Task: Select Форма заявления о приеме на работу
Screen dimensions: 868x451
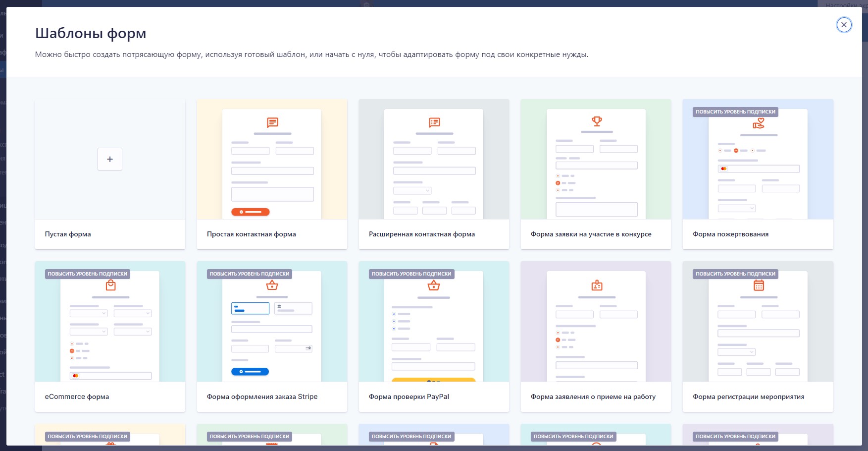Action: coord(593,396)
